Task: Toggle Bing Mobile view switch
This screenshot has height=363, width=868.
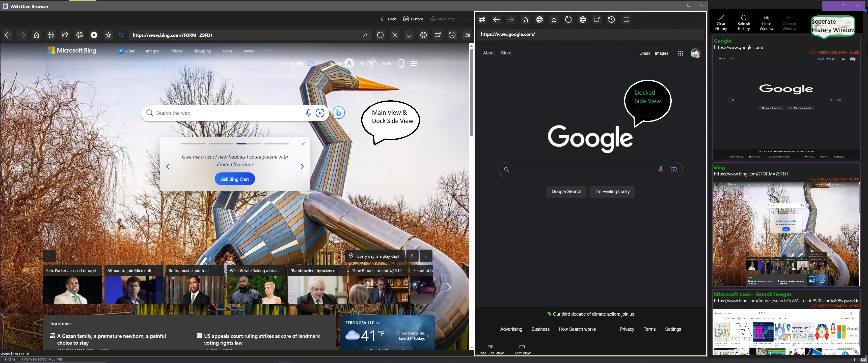Action: 401,64
